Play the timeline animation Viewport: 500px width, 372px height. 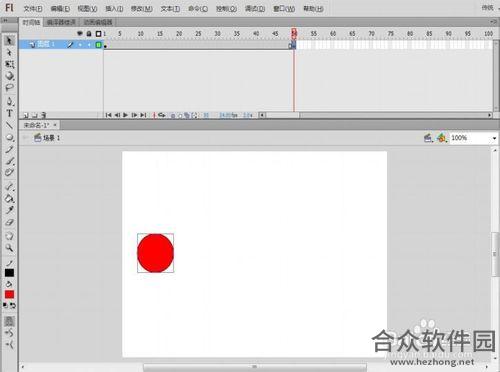coord(125,115)
